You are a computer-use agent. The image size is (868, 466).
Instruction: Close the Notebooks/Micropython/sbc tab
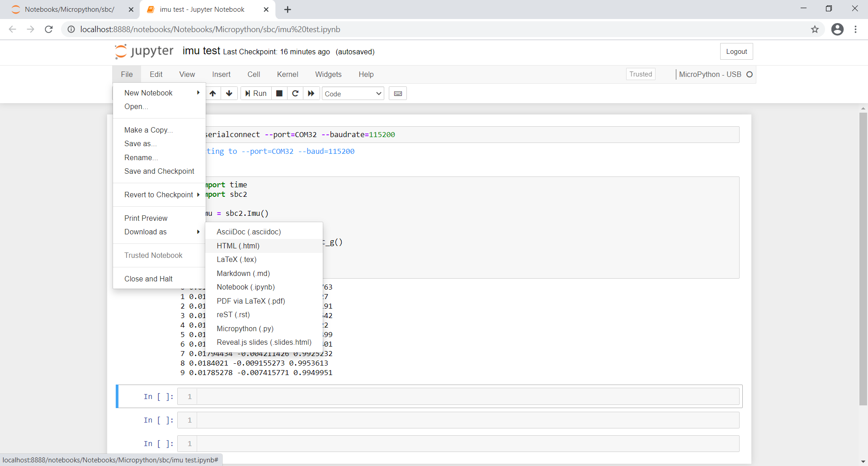[x=131, y=10]
